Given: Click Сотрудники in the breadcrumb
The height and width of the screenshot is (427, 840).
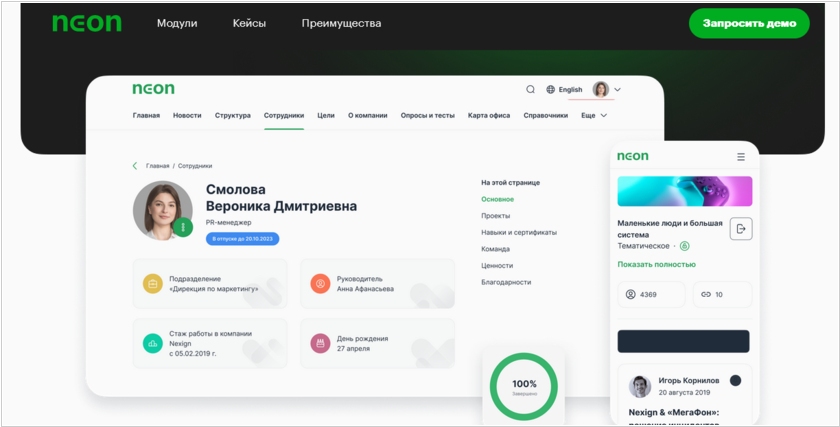Looking at the screenshot, I should point(195,166).
